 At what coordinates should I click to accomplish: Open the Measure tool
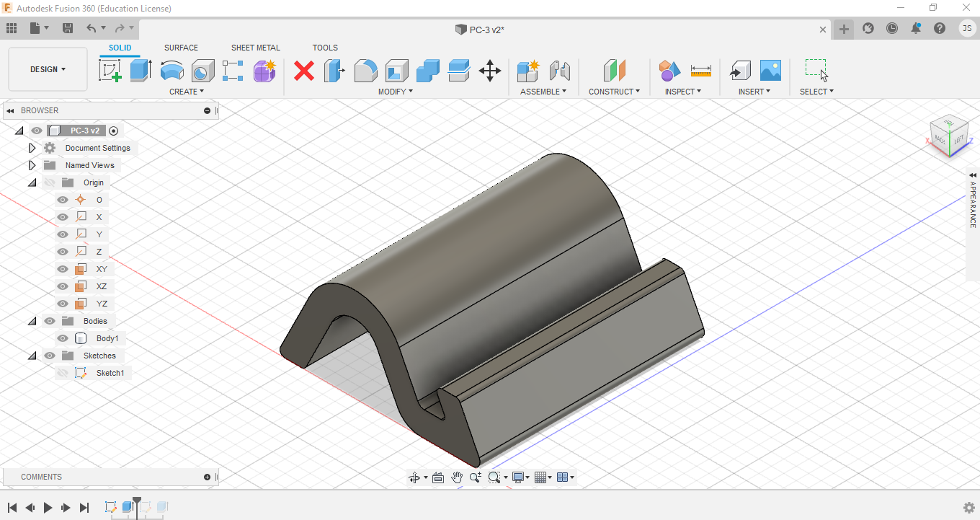click(700, 71)
